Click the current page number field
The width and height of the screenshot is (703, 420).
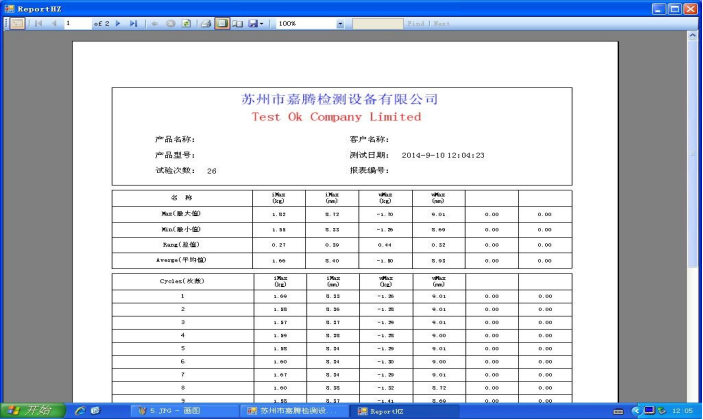point(78,23)
